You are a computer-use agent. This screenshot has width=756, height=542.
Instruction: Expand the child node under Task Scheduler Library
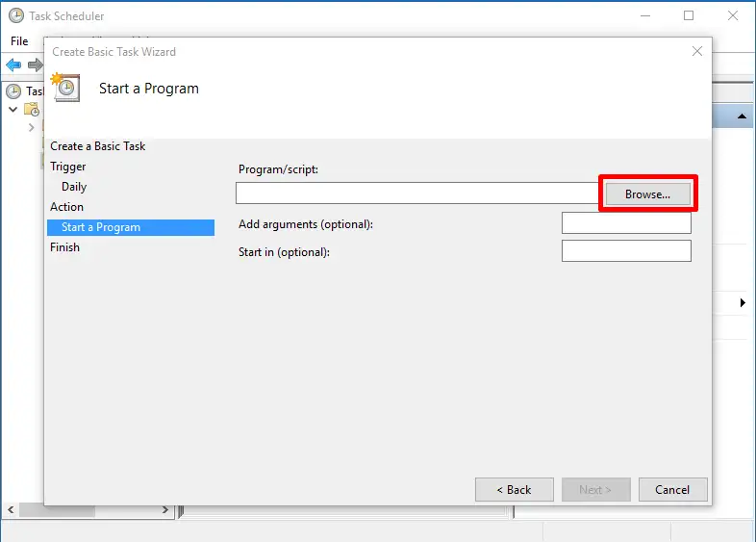pos(31,127)
